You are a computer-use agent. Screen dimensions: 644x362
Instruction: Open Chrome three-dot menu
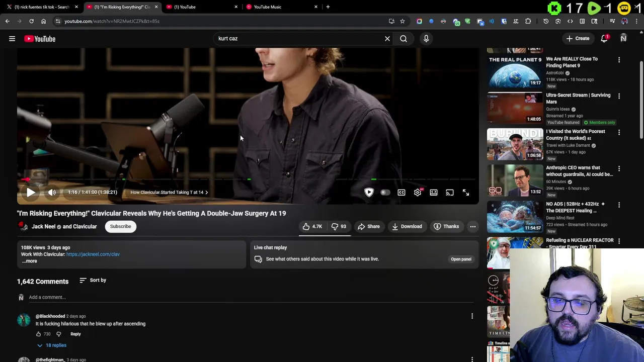click(x=637, y=21)
